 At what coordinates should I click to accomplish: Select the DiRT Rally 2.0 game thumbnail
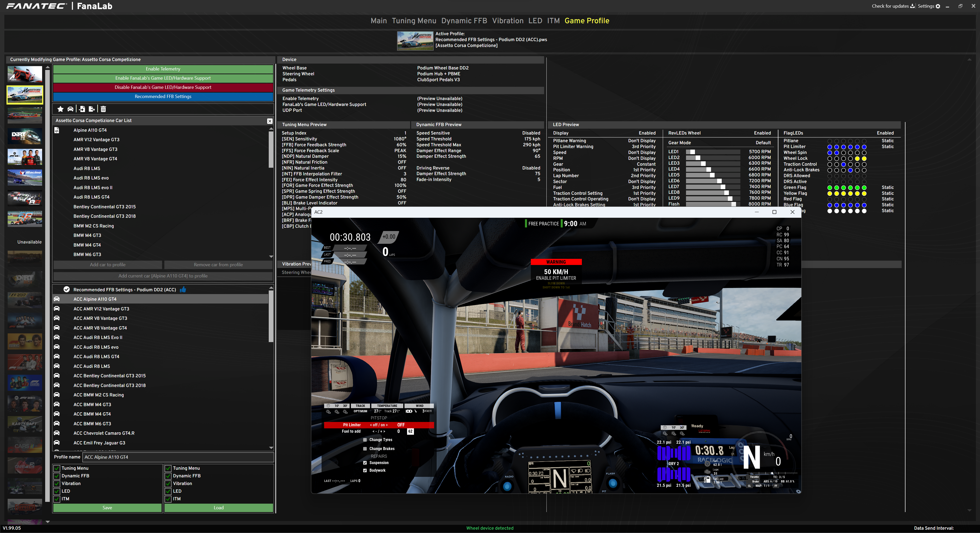coord(25,136)
